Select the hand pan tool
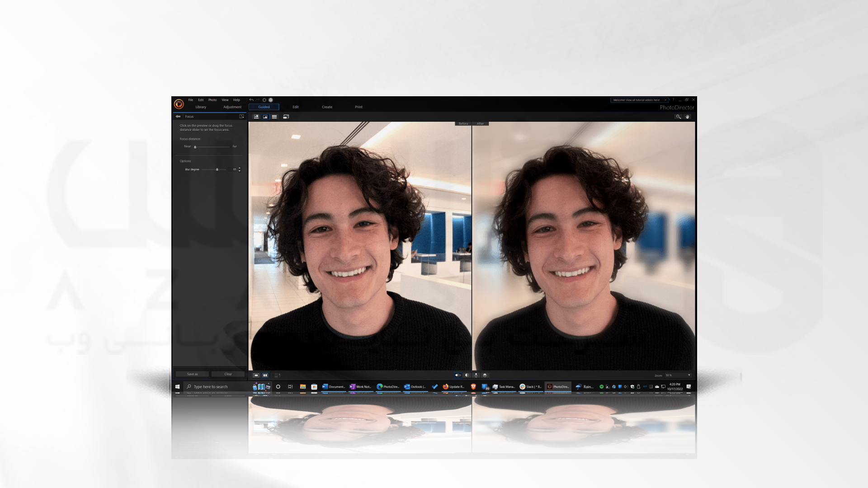Viewport: 868px width, 488px height. pos(688,117)
